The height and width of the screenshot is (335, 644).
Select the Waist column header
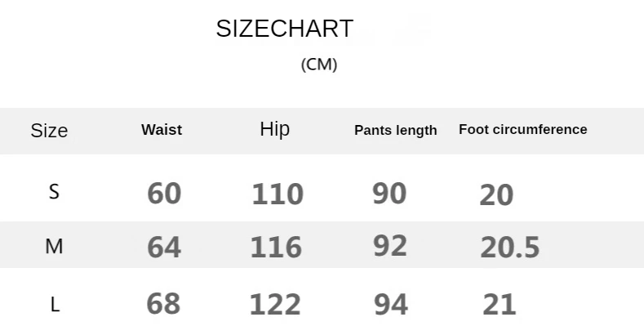point(162,130)
